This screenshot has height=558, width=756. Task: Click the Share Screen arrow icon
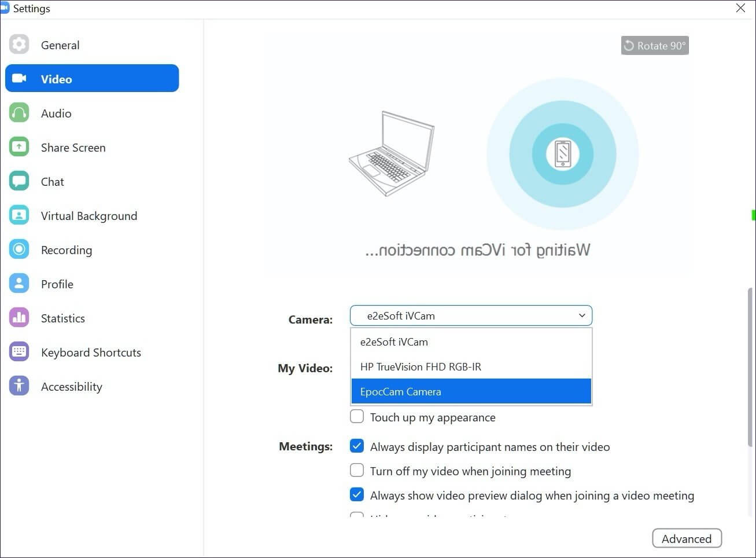(x=19, y=147)
